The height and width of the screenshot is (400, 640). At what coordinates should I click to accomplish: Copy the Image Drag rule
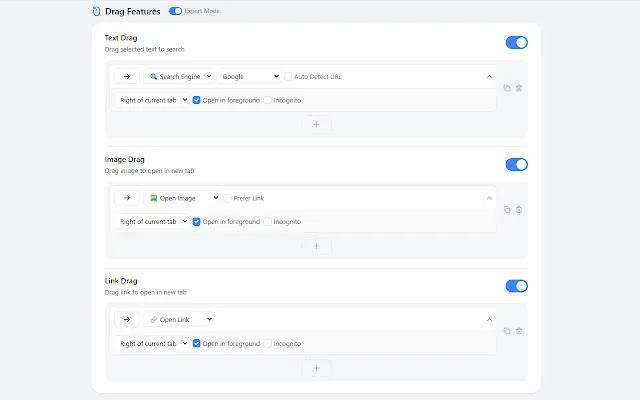tap(507, 209)
